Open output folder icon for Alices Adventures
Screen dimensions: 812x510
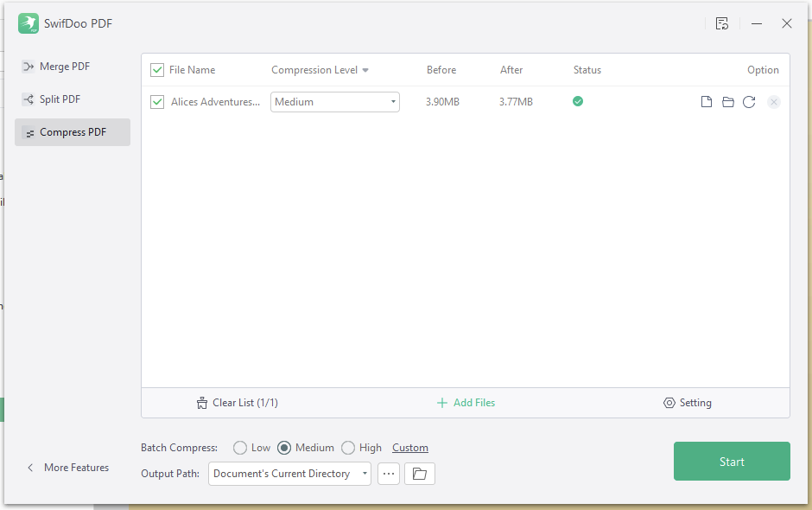pos(728,102)
